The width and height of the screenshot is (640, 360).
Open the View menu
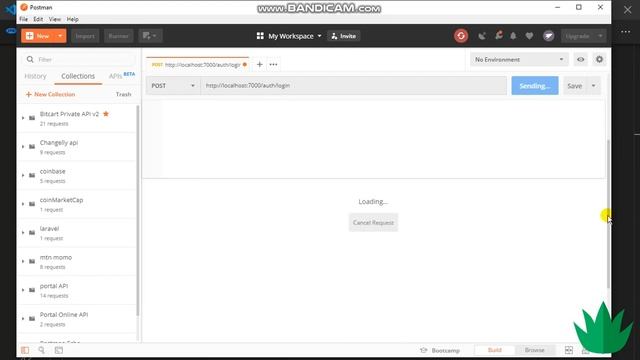[x=55, y=19]
